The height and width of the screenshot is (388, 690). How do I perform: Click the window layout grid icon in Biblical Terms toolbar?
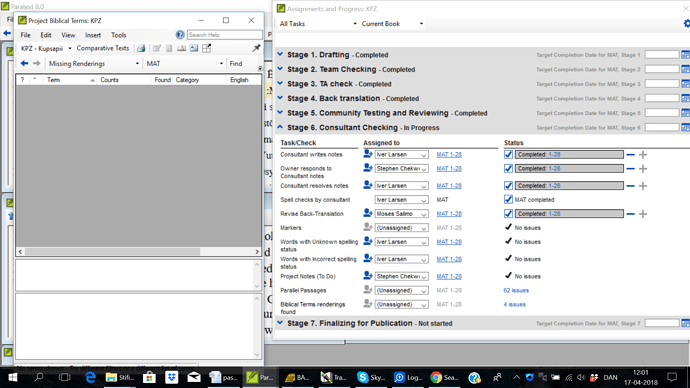[x=206, y=48]
